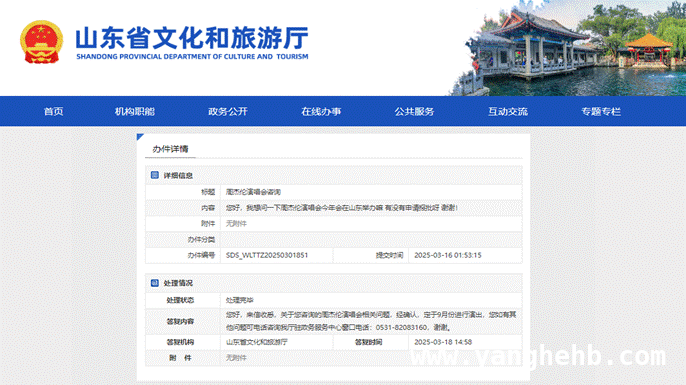Click the 办件编号 label
This screenshot has height=385, width=686.
coord(201,255)
